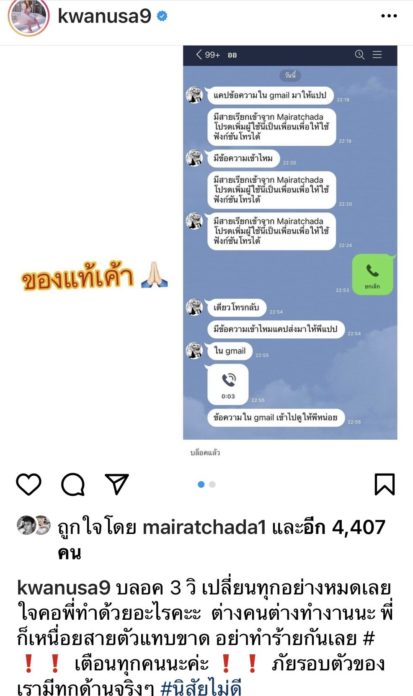Open comments with the speech bubble icon
This screenshot has height=696, width=413.
pos(73,484)
